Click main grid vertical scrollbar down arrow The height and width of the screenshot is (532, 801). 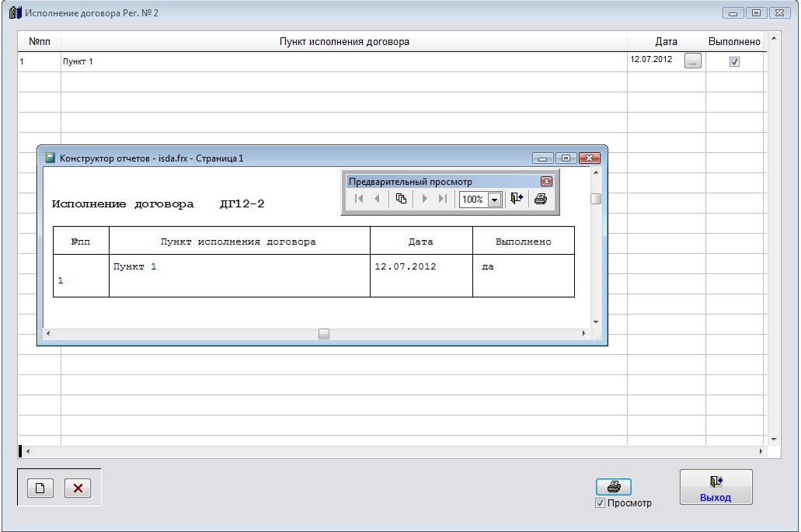(773, 439)
